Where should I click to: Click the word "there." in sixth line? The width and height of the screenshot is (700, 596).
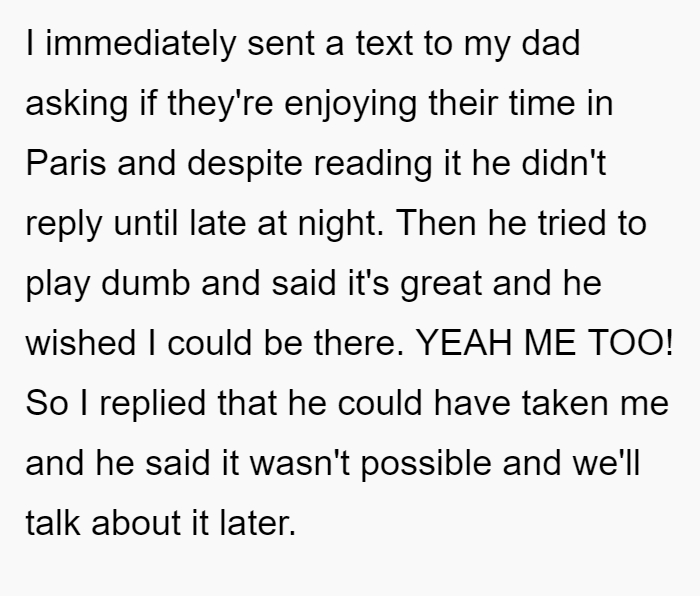pos(358,343)
